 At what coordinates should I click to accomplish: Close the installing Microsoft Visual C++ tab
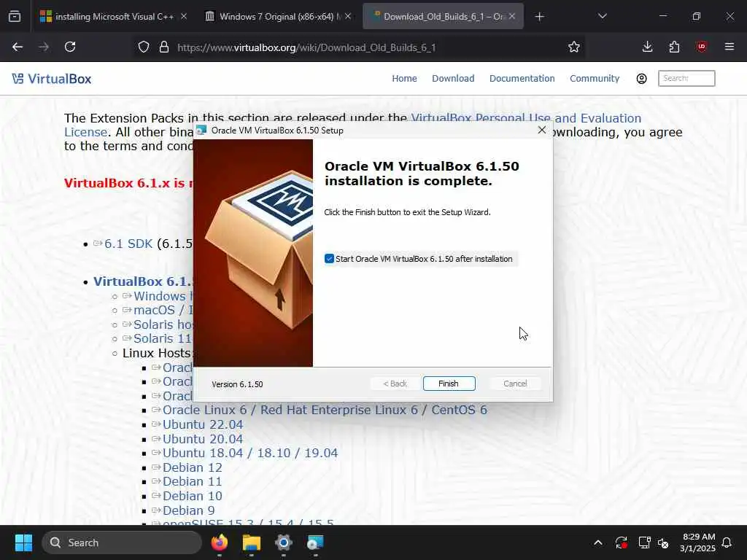coord(184,17)
